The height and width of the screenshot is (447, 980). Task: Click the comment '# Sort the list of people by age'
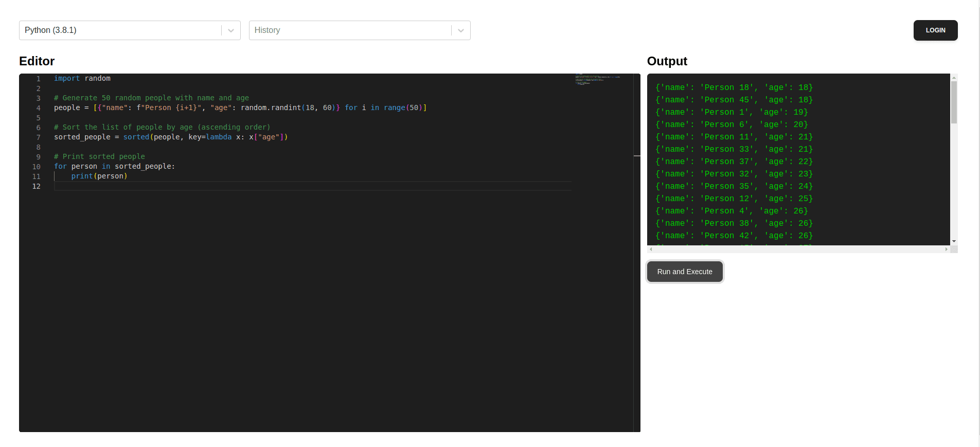coord(162,128)
